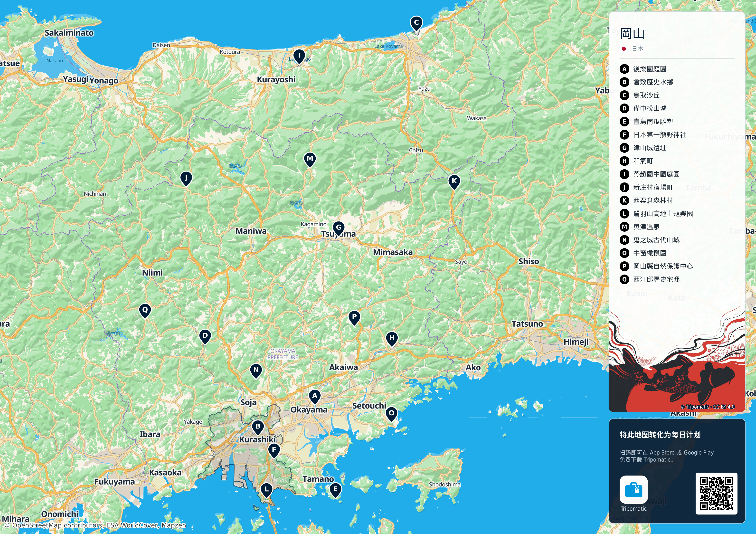Select map pin A above Okayama
The height and width of the screenshot is (534, 756).
[x=315, y=397]
